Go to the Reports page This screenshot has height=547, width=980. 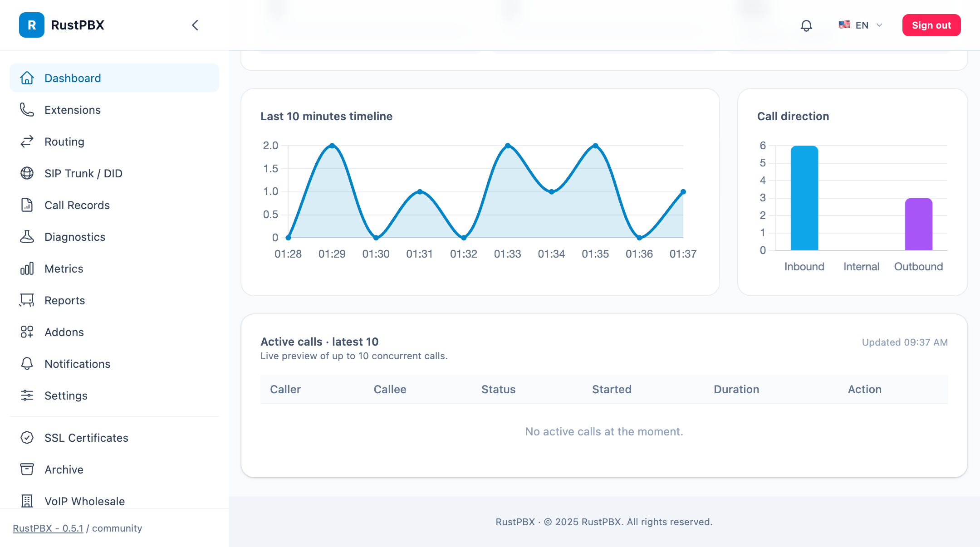click(114, 300)
